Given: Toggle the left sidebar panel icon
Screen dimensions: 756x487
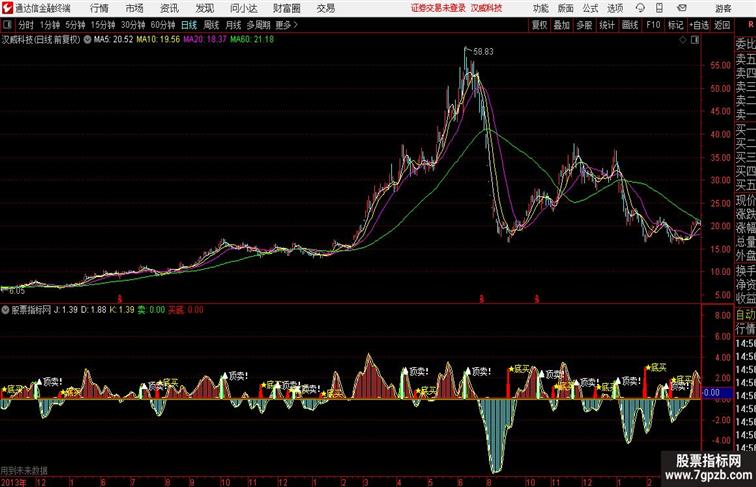Looking at the screenshot, I should [7, 25].
